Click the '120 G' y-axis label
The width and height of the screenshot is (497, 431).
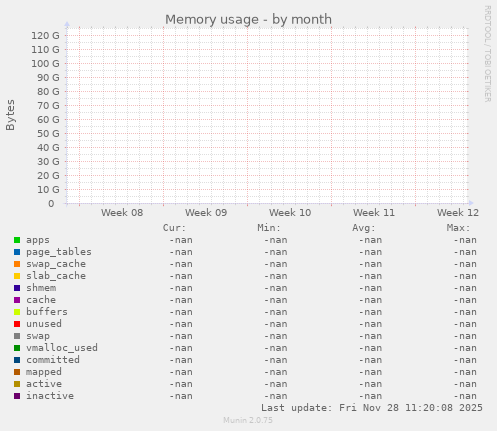tap(45, 36)
